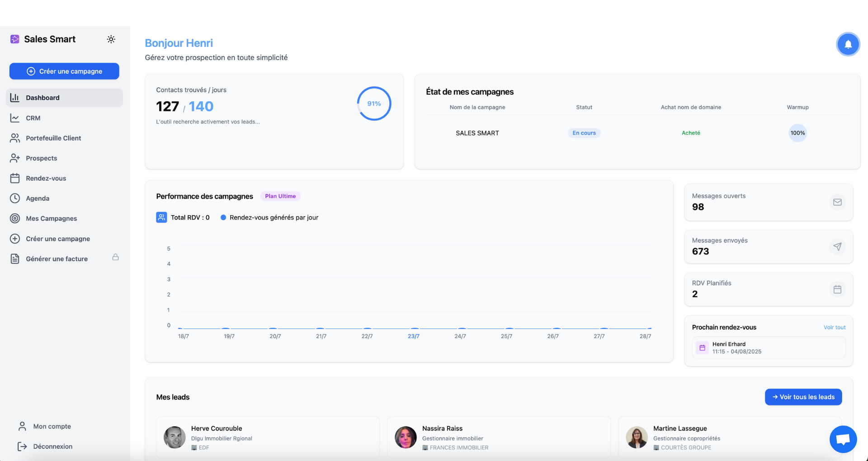This screenshot has width=868, height=461.
Task: Click Nassira Raiss profile photo
Action: 406,437
